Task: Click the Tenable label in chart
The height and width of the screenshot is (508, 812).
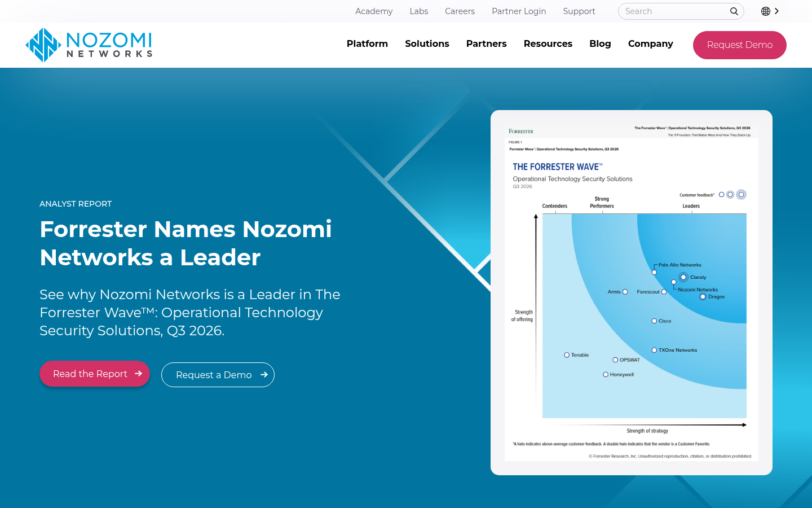Action: [580, 355]
